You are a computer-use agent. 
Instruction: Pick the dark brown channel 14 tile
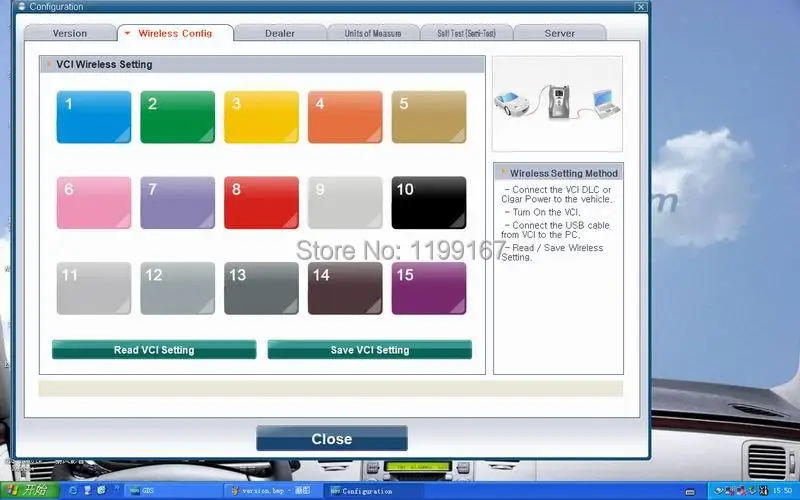point(345,288)
